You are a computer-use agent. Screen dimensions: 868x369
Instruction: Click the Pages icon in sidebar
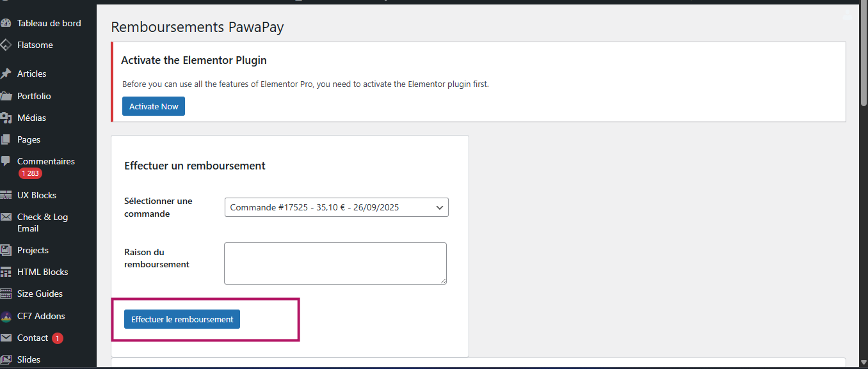(x=6, y=139)
